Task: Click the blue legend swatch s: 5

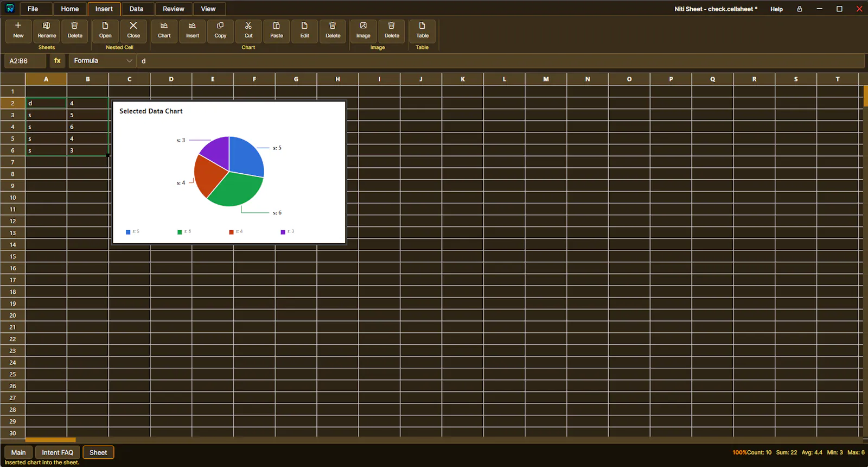Action: [128, 232]
